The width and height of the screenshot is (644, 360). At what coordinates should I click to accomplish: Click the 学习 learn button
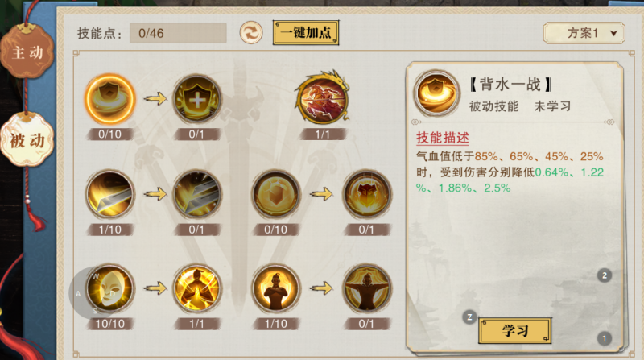click(x=514, y=330)
